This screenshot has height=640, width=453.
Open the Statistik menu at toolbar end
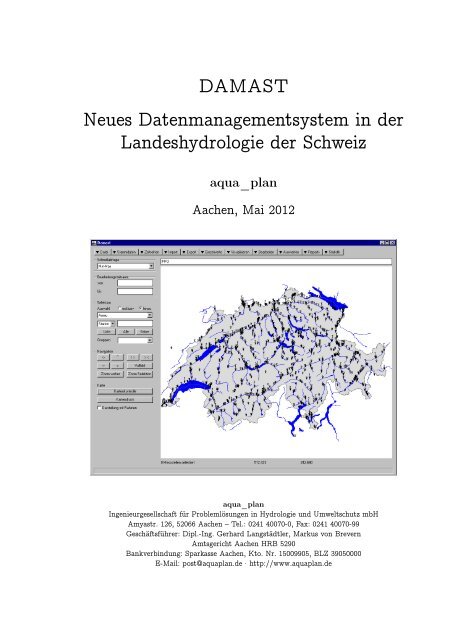[x=333, y=252]
